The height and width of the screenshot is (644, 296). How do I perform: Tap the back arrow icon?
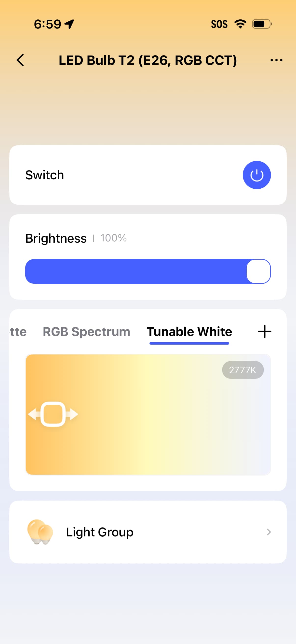coord(20,60)
